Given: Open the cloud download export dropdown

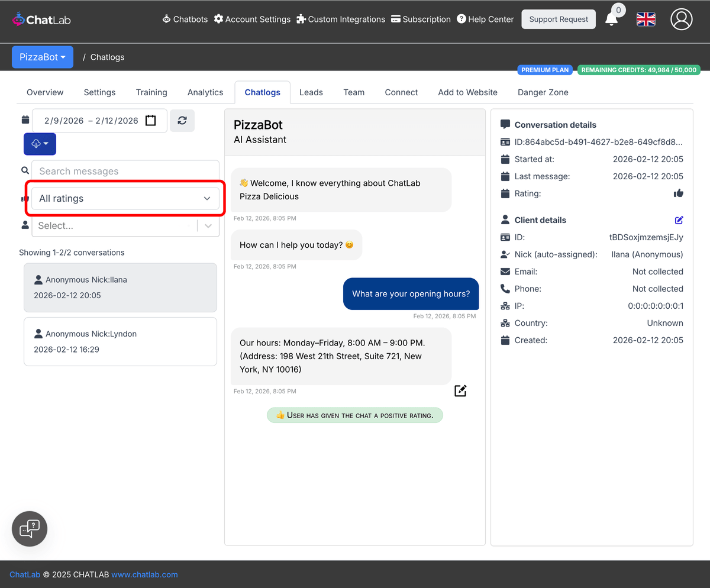Looking at the screenshot, I should tap(40, 144).
